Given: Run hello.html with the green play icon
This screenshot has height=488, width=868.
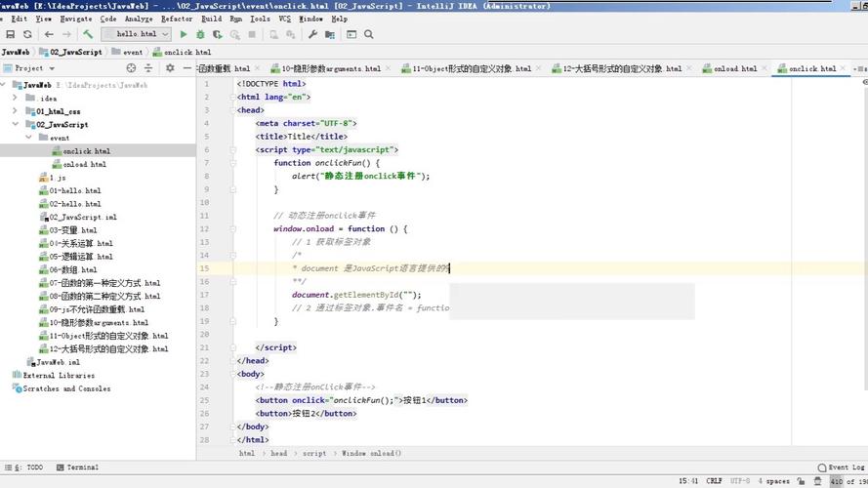Looking at the screenshot, I should (184, 34).
